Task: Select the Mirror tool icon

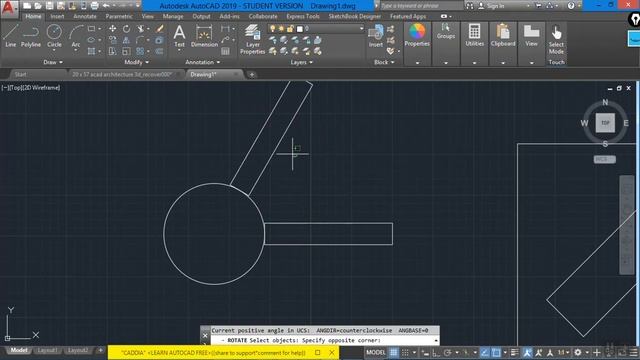Action: [x=127, y=40]
